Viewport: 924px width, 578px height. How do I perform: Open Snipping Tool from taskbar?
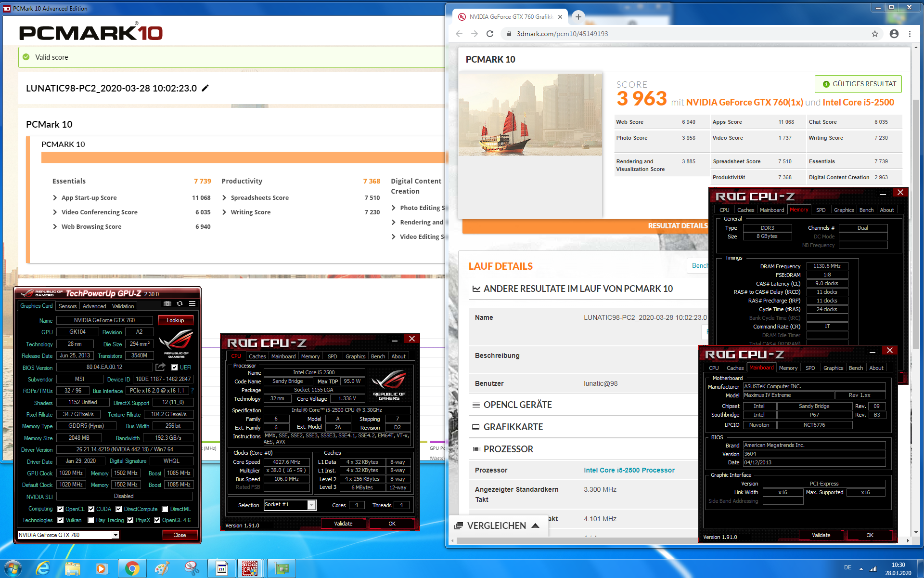click(x=192, y=569)
